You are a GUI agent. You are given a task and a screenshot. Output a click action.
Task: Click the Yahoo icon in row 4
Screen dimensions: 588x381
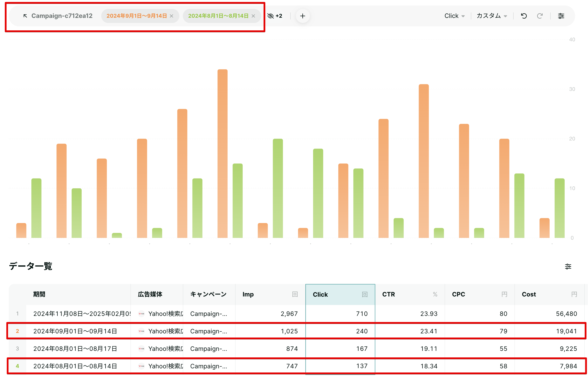click(141, 366)
